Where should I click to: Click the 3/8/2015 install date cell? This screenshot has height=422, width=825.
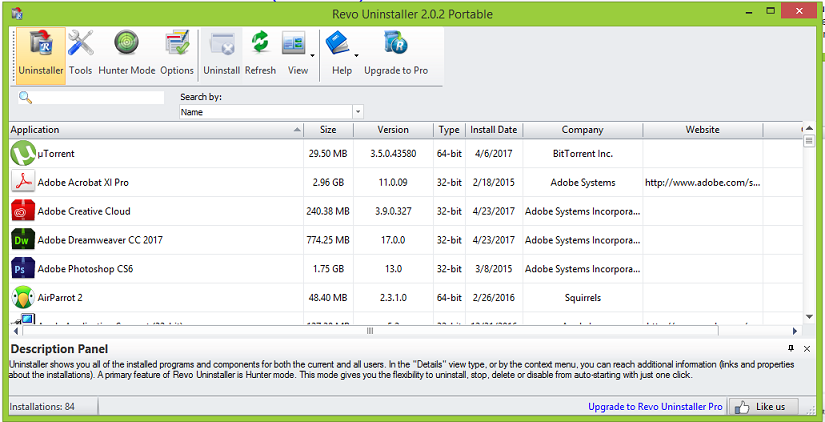tap(494, 269)
